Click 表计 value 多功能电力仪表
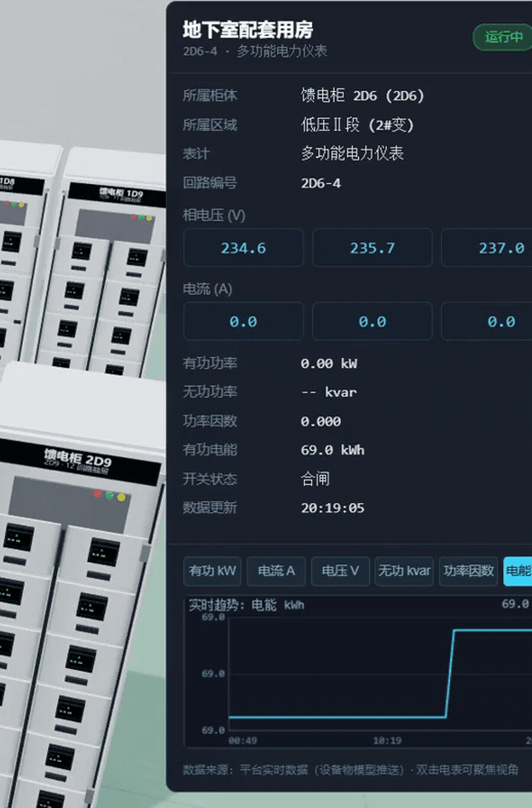Image resolution: width=532 pixels, height=808 pixels. (x=352, y=153)
